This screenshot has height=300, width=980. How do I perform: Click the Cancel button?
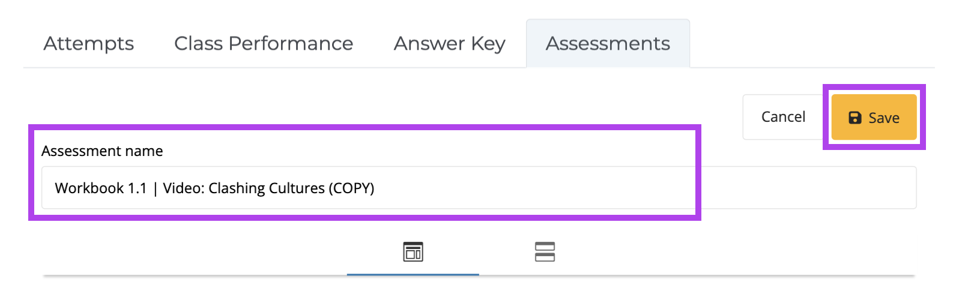click(x=783, y=117)
